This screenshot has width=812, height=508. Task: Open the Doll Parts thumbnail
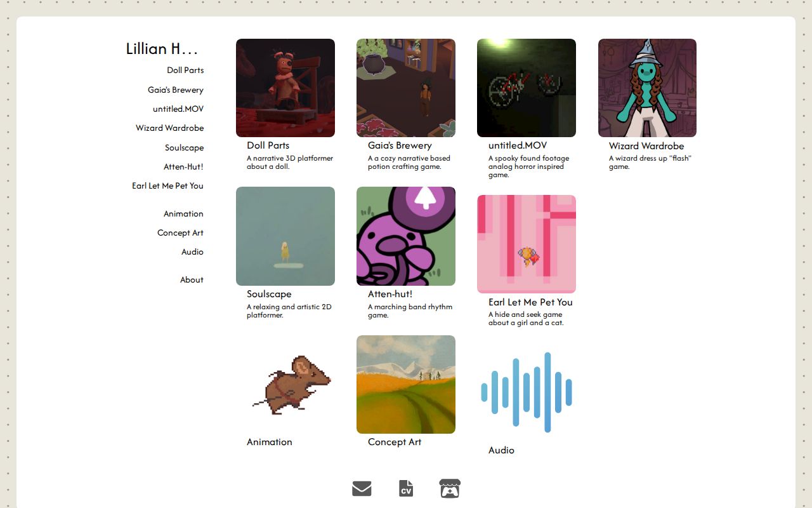click(285, 88)
